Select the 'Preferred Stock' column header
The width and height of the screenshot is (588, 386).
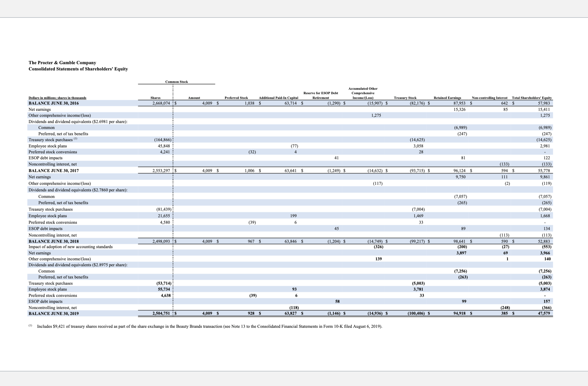coord(236,98)
